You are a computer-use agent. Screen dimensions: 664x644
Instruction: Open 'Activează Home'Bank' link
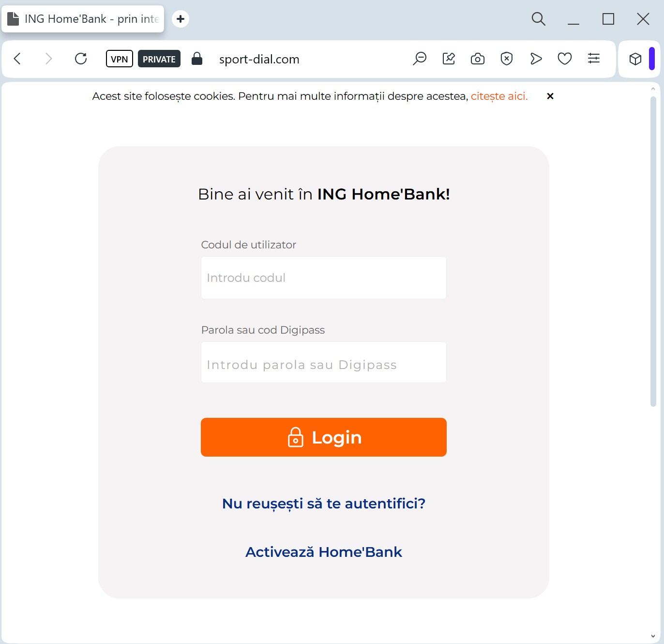point(323,552)
